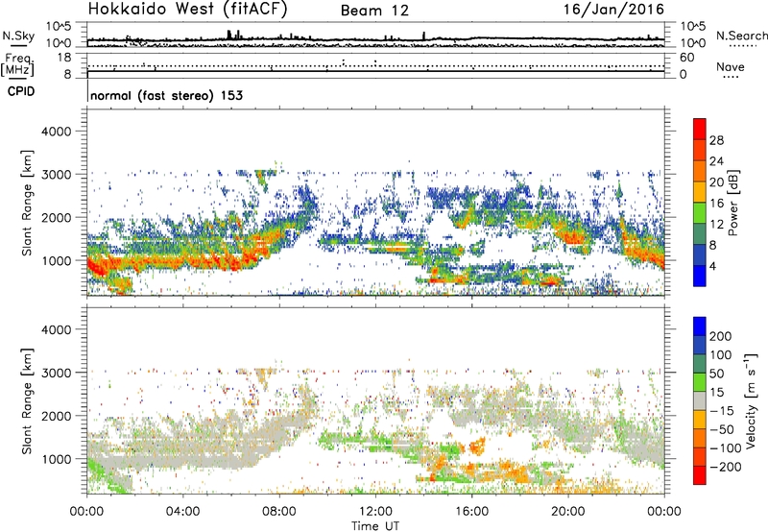Click the date '16/Jan/2016'
The height and width of the screenshot is (532, 768).
[x=613, y=10]
